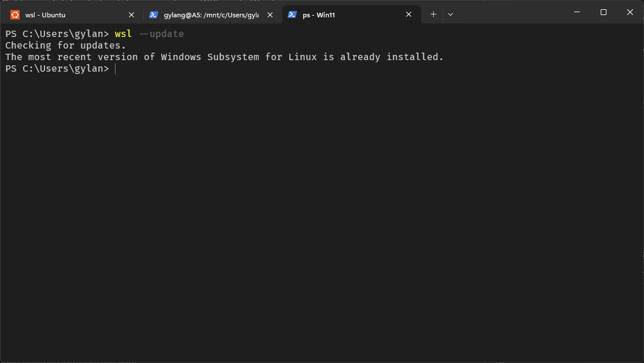This screenshot has height=363, width=644.
Task: Open a new tab with the plus button
Action: (x=433, y=14)
